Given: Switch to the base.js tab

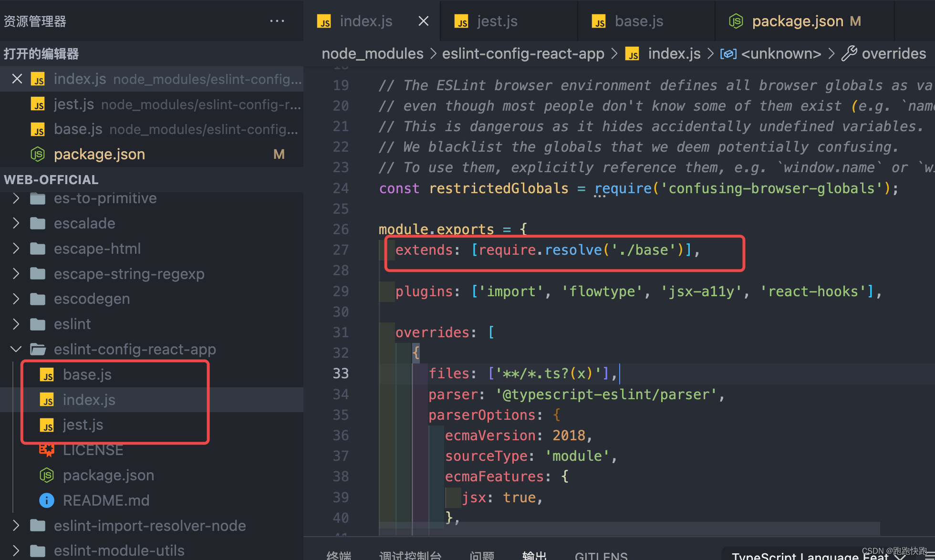Looking at the screenshot, I should click(x=646, y=21).
